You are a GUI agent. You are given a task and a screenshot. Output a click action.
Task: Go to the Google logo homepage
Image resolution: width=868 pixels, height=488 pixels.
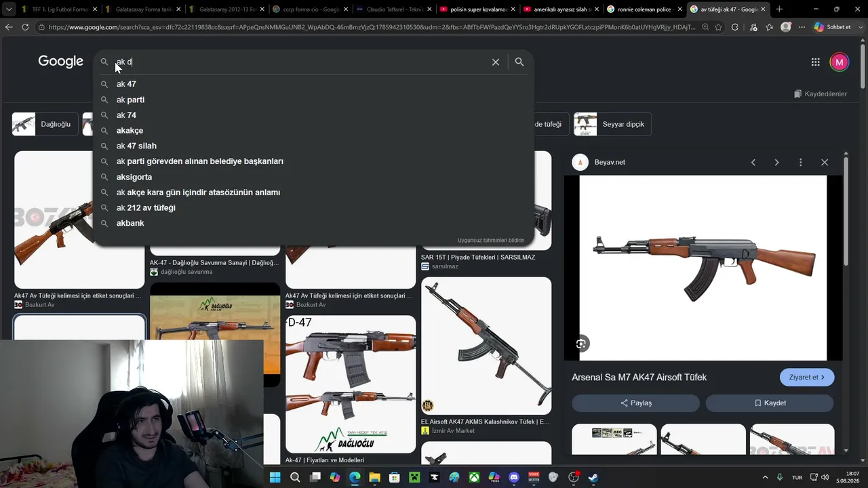click(x=60, y=61)
